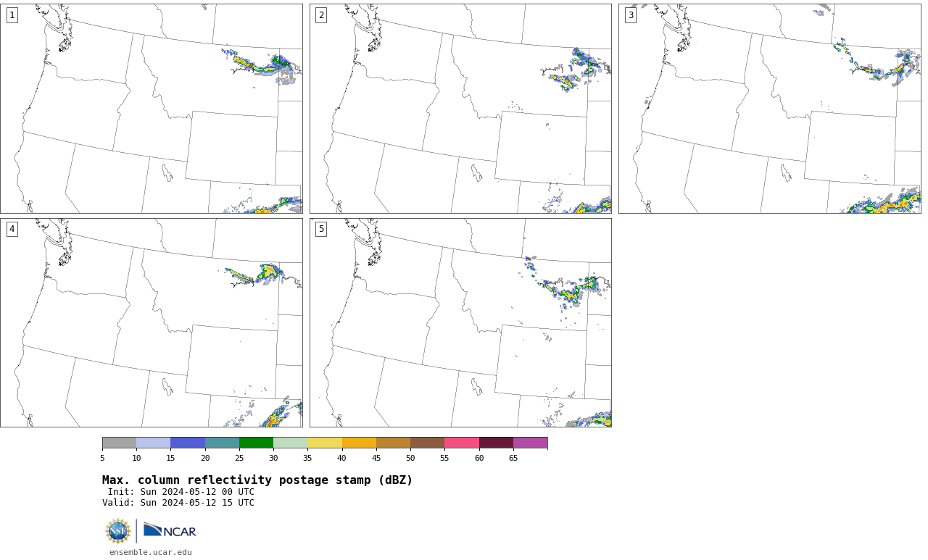928x560 pixels.
Task: Click the tan 45-50 dBZ swatch
Action: click(x=393, y=443)
